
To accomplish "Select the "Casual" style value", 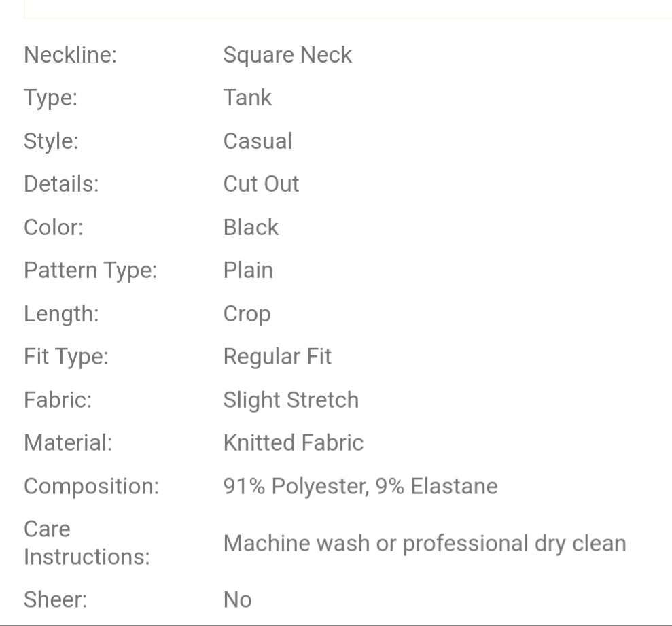I will pos(258,141).
